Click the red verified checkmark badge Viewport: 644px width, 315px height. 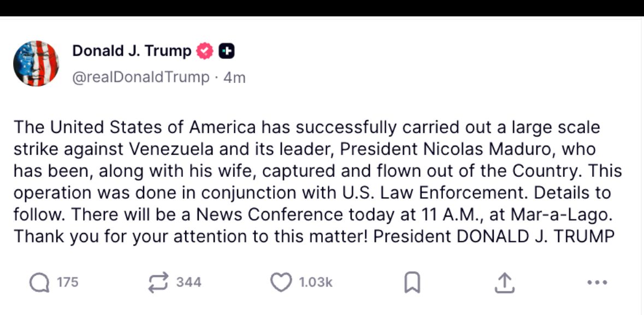[x=205, y=51]
